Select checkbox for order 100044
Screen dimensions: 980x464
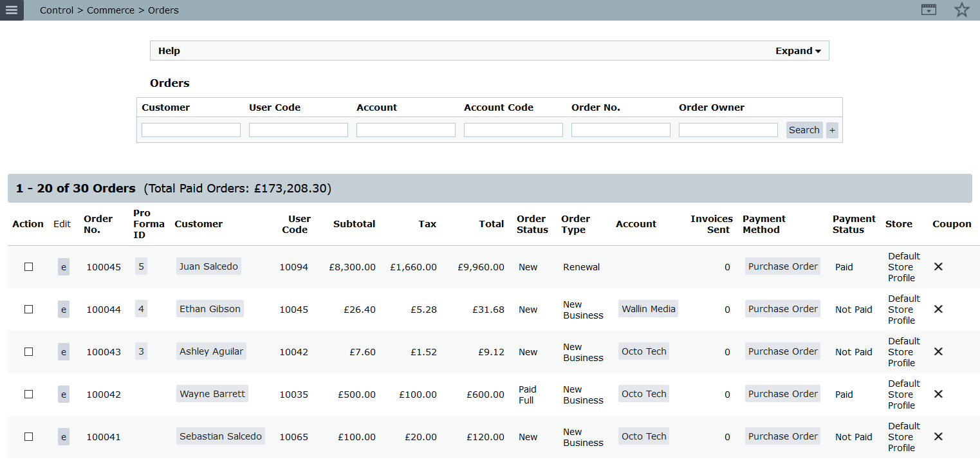[x=28, y=310]
